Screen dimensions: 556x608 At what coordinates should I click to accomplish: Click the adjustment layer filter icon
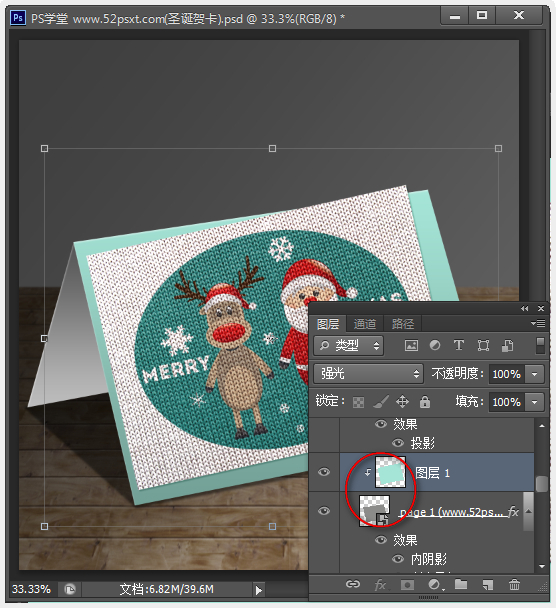pyautogui.click(x=435, y=345)
